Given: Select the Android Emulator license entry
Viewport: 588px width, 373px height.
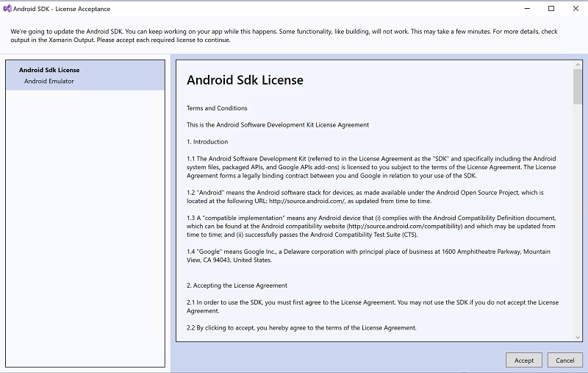Looking at the screenshot, I should pyautogui.click(x=49, y=81).
